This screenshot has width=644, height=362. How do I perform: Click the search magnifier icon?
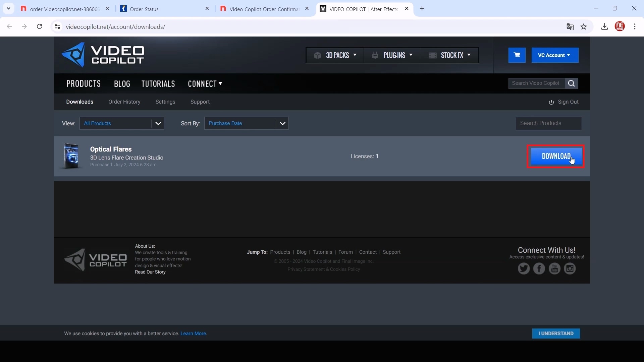(x=572, y=83)
